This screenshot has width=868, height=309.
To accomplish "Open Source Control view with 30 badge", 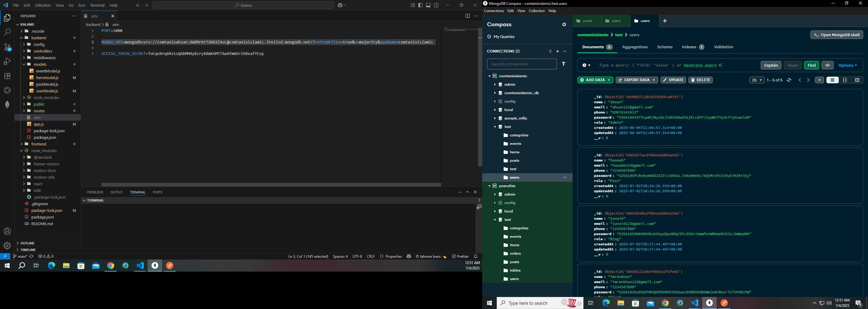I will [x=7, y=47].
